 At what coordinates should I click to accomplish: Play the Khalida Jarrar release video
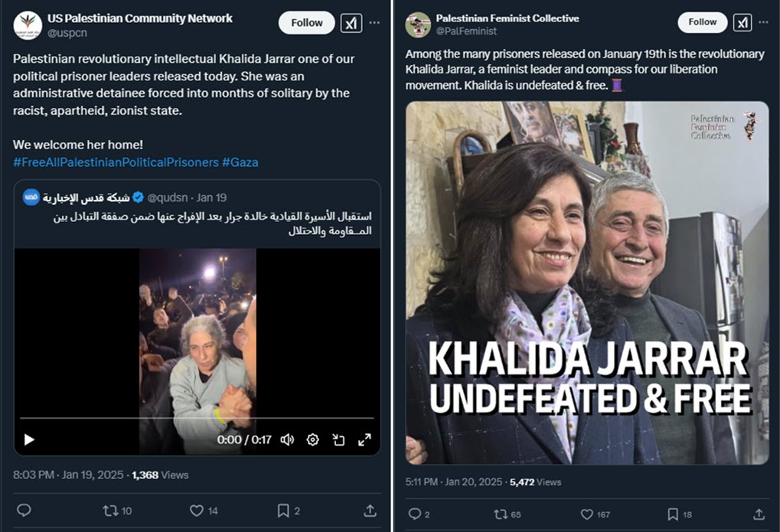28,439
